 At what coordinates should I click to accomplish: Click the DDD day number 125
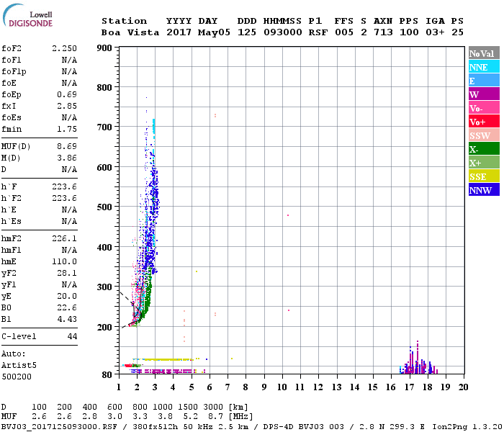point(247,32)
